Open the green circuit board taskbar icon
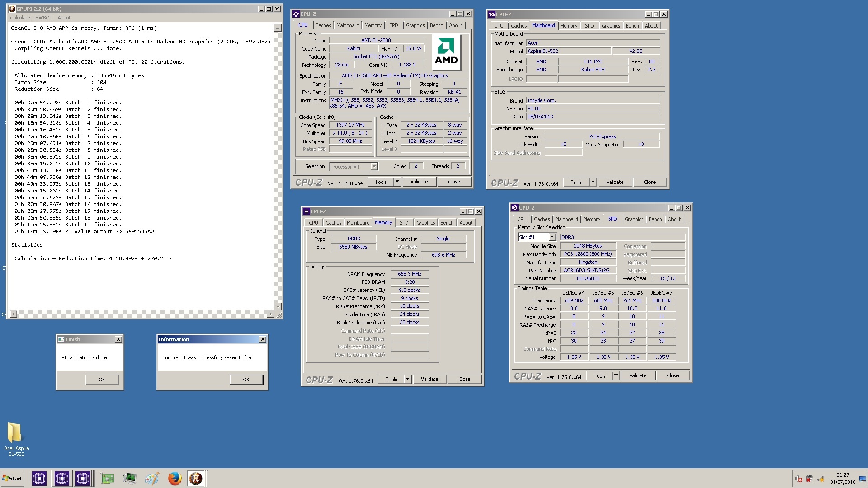This screenshot has width=868, height=488. [x=108, y=479]
